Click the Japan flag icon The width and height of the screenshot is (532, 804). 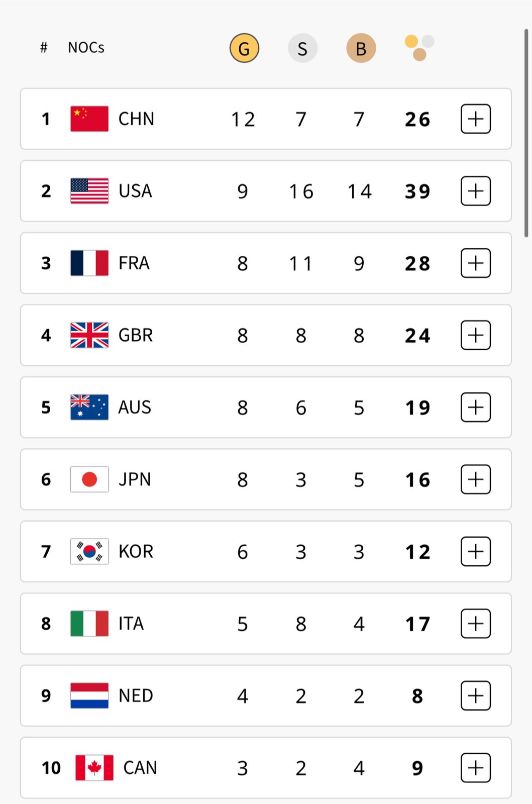pyautogui.click(x=89, y=479)
